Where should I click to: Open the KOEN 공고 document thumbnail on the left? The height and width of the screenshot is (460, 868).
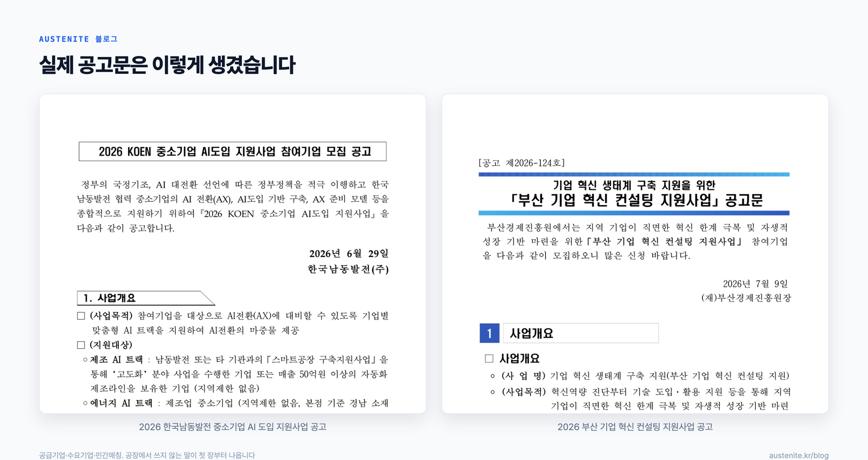click(233, 254)
